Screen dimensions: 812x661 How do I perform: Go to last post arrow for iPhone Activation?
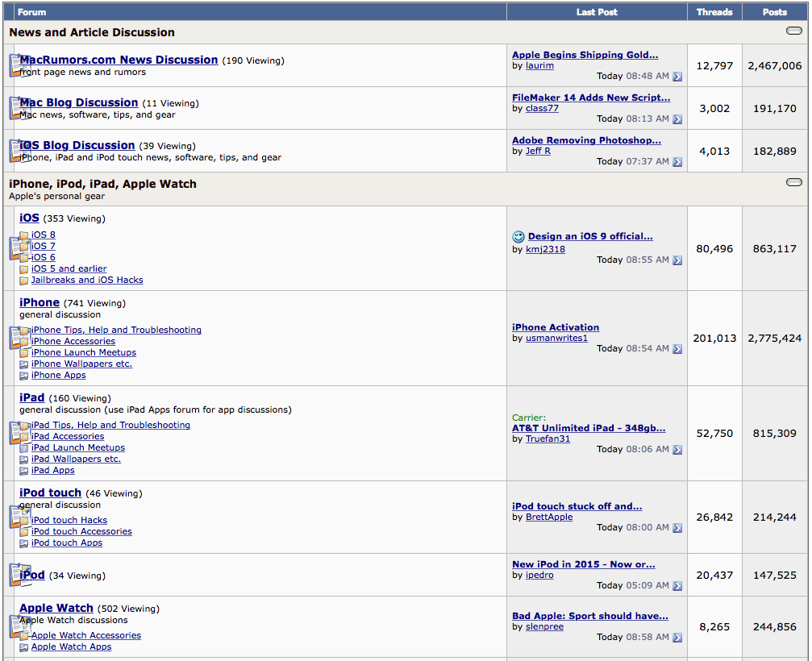677,349
